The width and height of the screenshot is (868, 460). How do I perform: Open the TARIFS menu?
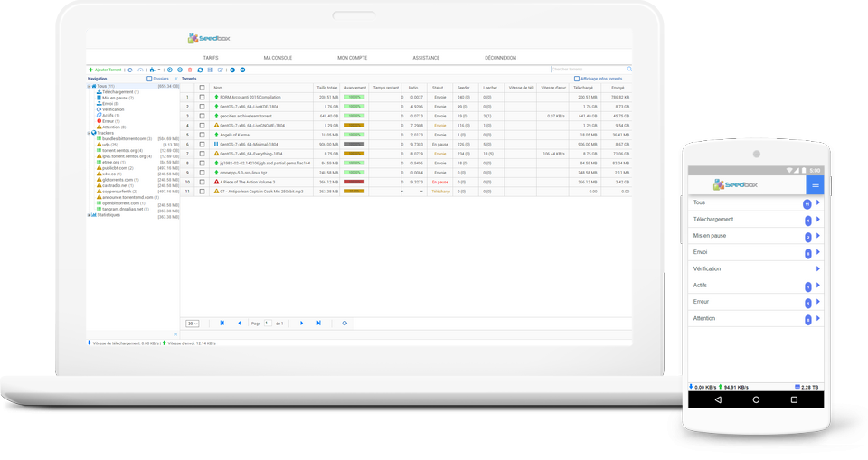[x=211, y=58]
